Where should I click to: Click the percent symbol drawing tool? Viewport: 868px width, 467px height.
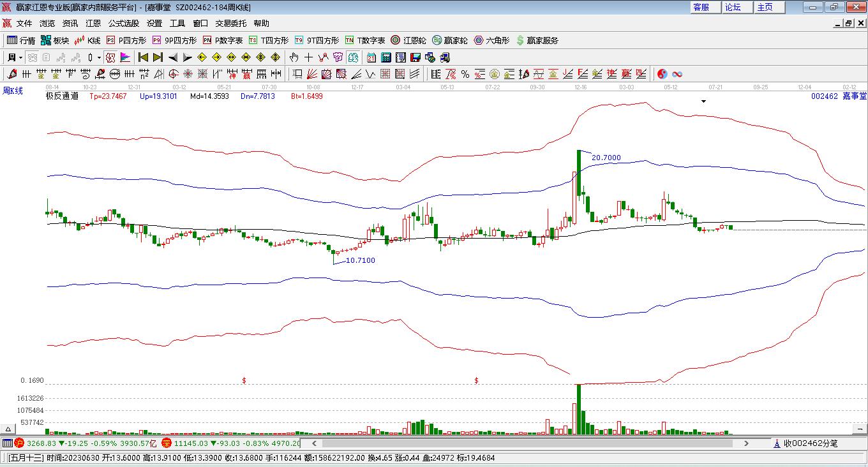[465, 74]
